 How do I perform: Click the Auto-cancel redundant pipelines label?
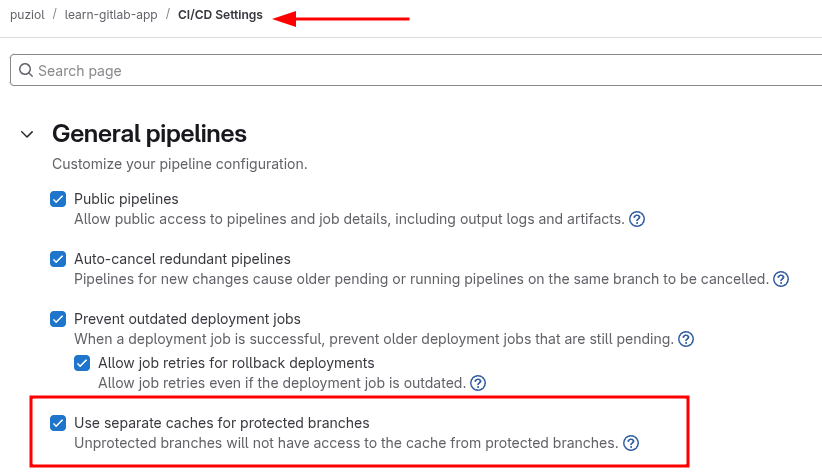point(182,259)
